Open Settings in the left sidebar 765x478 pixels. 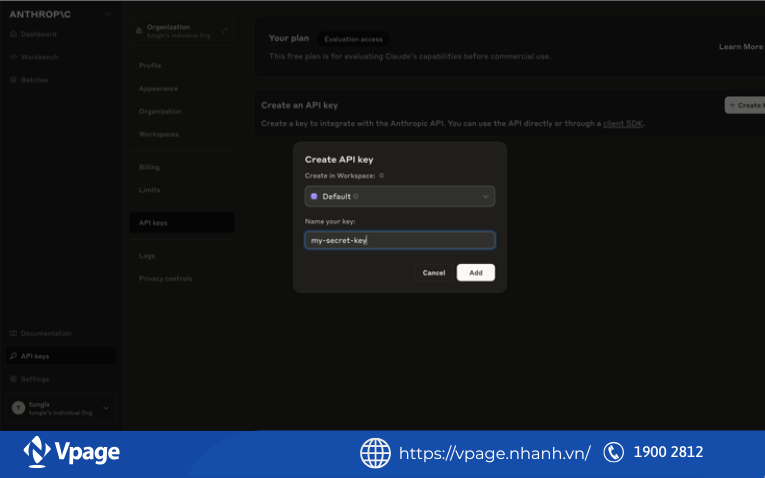pos(35,379)
